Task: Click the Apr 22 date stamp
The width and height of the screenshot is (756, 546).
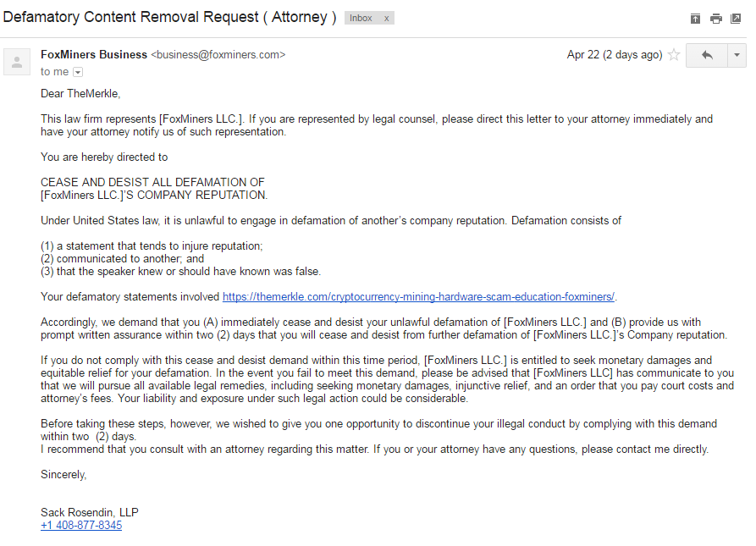Action: coord(615,55)
